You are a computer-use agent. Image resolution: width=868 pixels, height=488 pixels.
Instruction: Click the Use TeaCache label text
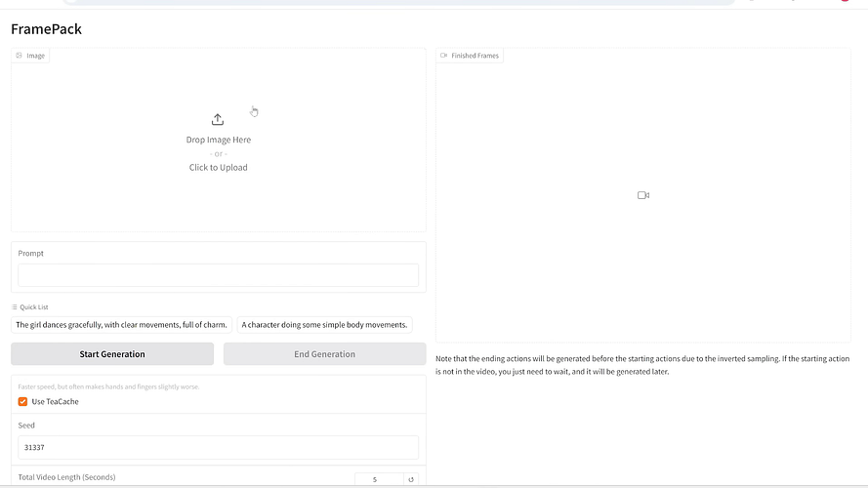click(x=55, y=402)
